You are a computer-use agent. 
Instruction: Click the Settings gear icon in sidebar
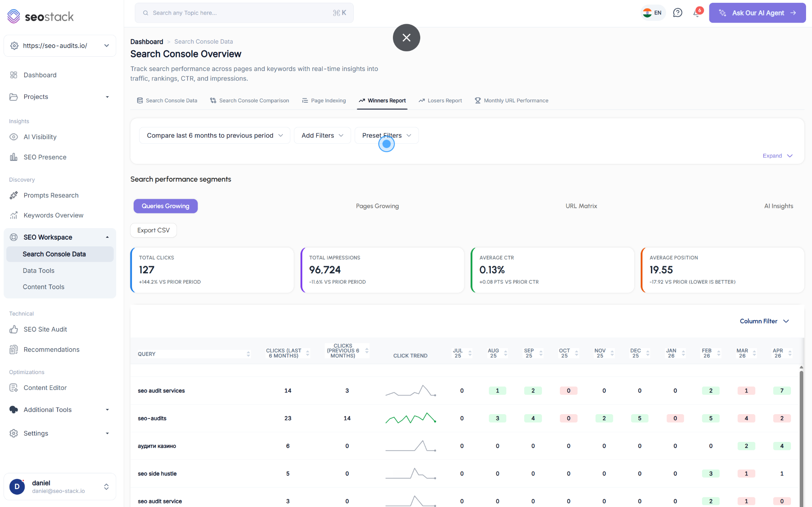click(13, 433)
